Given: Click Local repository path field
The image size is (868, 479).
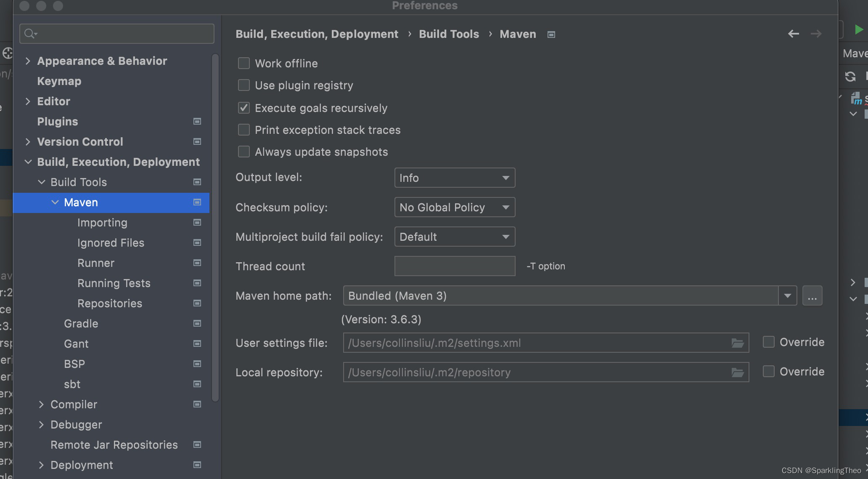Looking at the screenshot, I should 546,372.
